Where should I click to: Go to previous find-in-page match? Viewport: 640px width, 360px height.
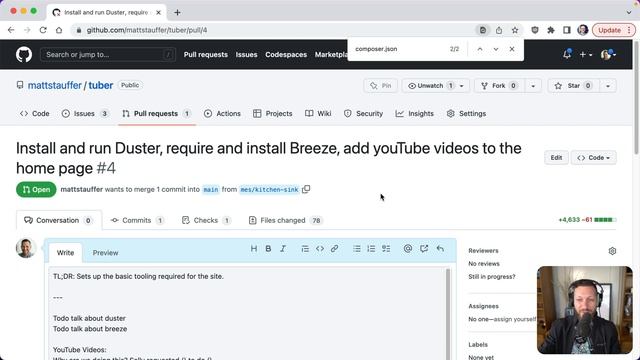point(480,49)
